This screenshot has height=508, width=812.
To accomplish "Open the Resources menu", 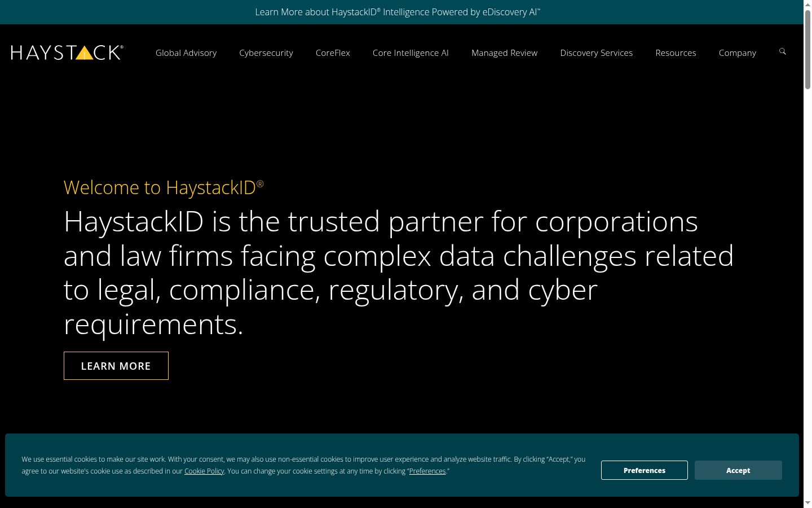I will click(x=676, y=52).
